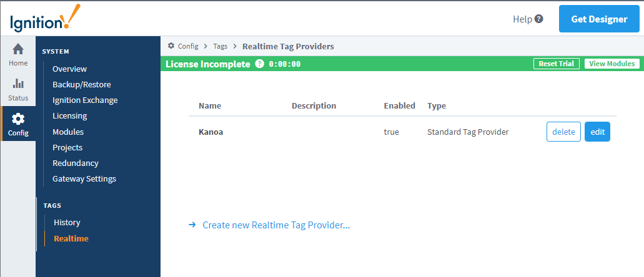The height and width of the screenshot is (277, 644).
Task: Click 'Standard Tag Provider' type cell
Action: coord(468,132)
